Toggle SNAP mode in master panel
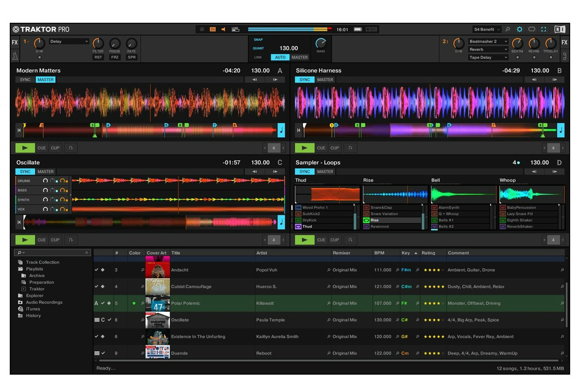 point(258,40)
